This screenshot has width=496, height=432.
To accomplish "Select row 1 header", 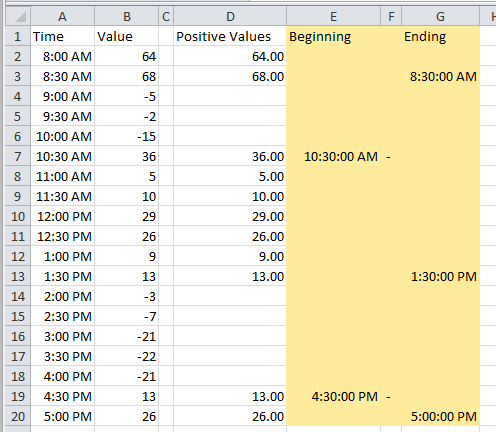I will [x=18, y=36].
